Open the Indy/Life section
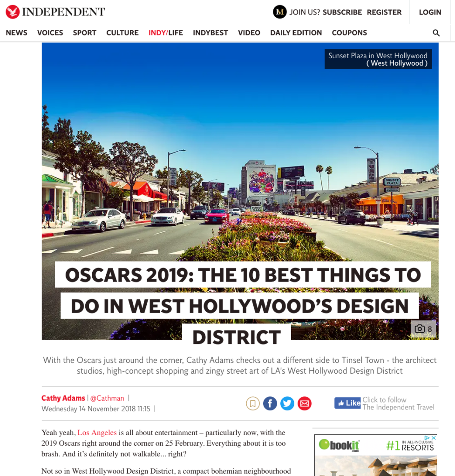Screen dimensions: 455x476 tap(165, 33)
